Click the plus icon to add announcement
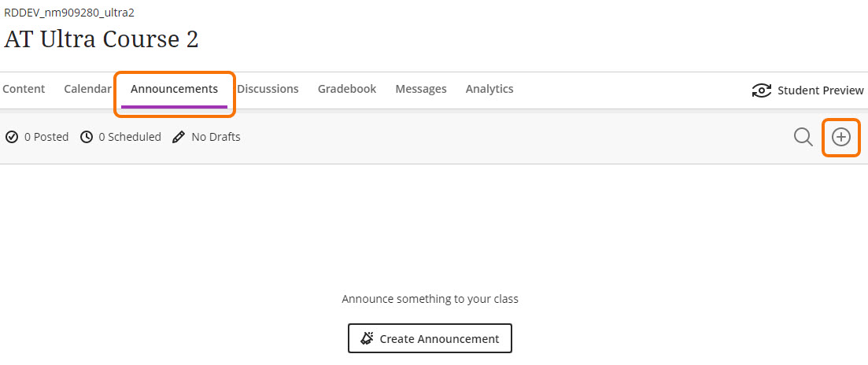The width and height of the screenshot is (868, 365). coord(841,137)
